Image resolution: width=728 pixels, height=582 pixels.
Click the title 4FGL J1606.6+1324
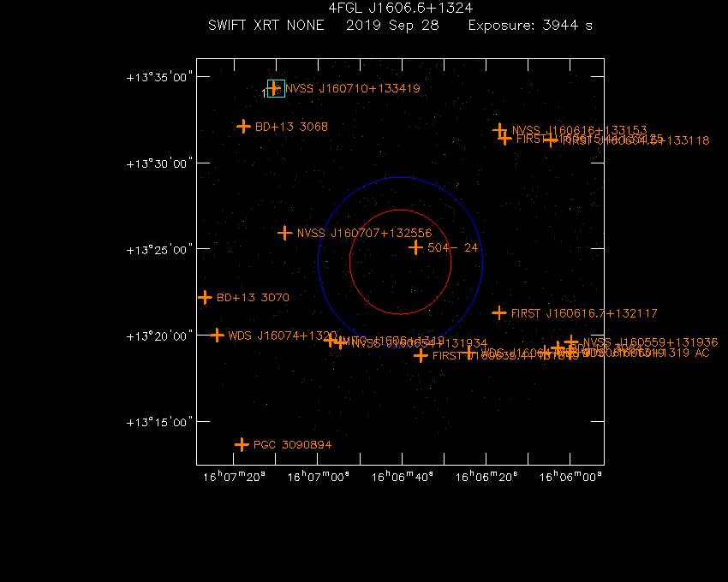[401, 8]
